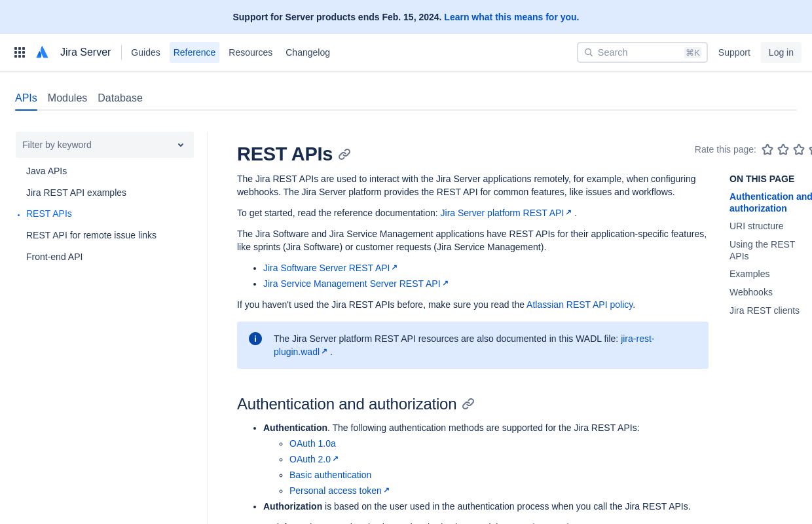Open Jira Server platform REST API link
The width and height of the screenshot is (812, 524).
(x=506, y=213)
